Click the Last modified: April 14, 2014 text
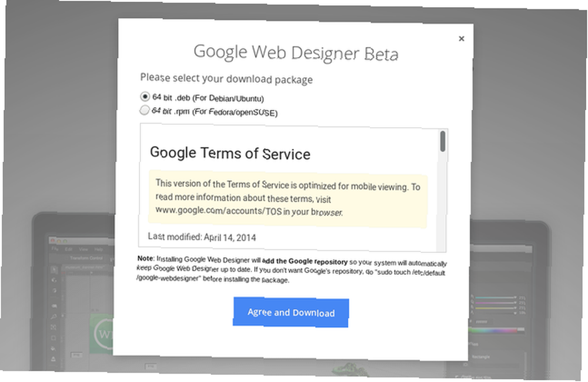This screenshot has width=588, height=382. (x=202, y=237)
